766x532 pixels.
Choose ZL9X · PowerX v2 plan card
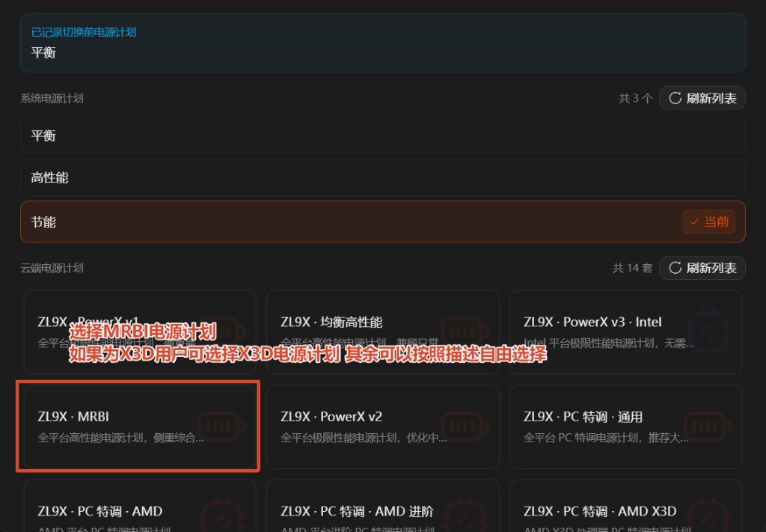click(x=382, y=426)
